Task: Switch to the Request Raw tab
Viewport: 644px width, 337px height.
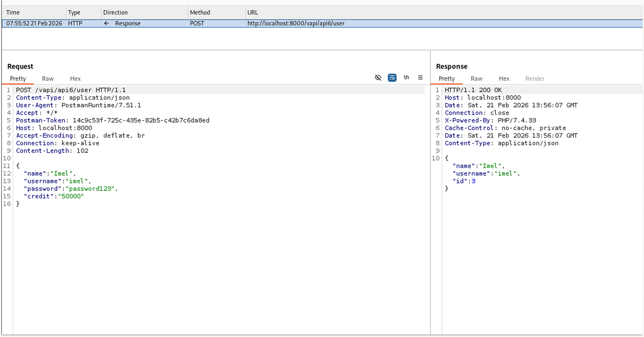Action: click(48, 78)
